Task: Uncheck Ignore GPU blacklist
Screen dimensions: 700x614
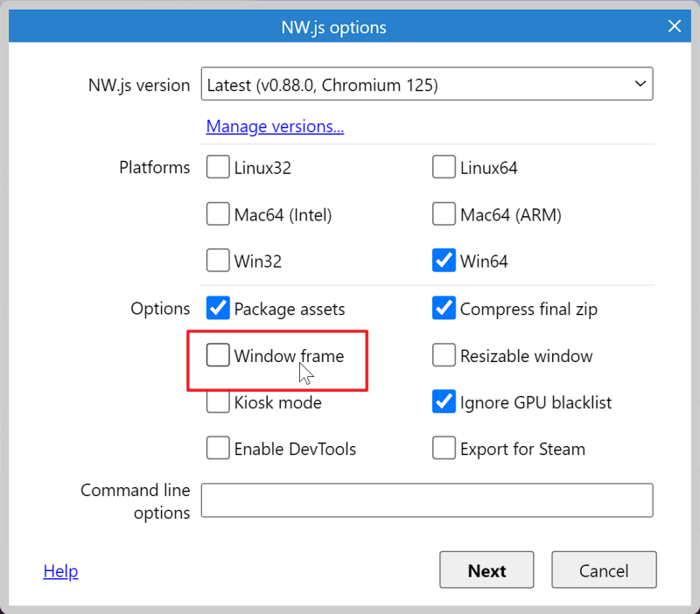Action: pyautogui.click(x=444, y=401)
